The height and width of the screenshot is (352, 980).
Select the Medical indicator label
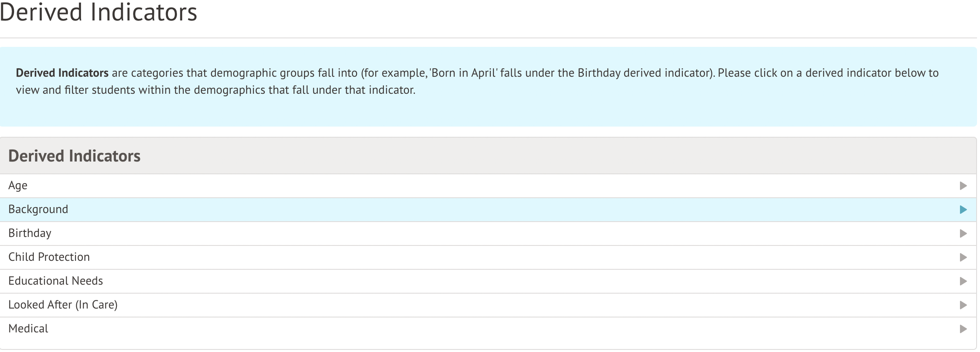[x=28, y=329]
